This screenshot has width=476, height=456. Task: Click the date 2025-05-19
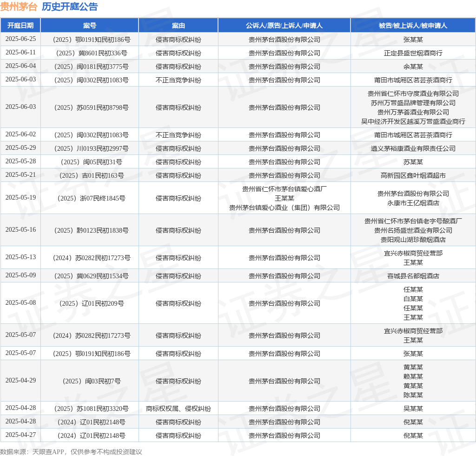pyautogui.click(x=20, y=197)
